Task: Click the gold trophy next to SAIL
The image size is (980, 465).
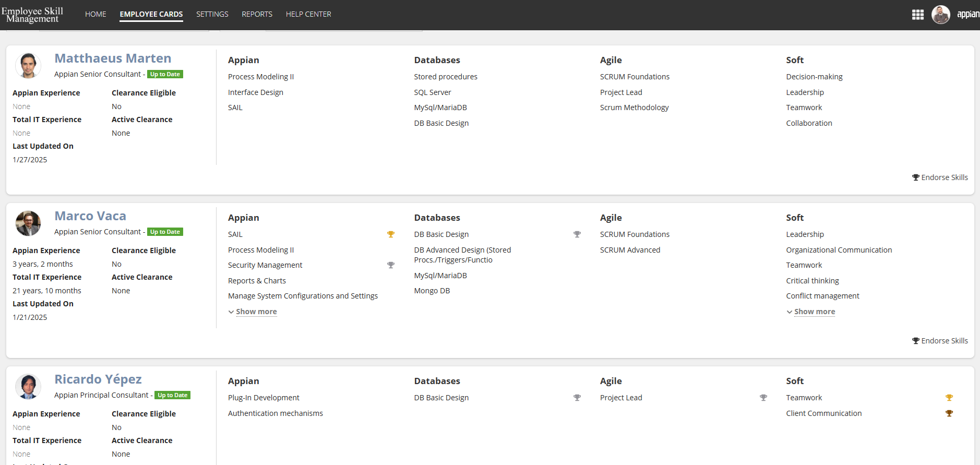Action: coord(391,234)
